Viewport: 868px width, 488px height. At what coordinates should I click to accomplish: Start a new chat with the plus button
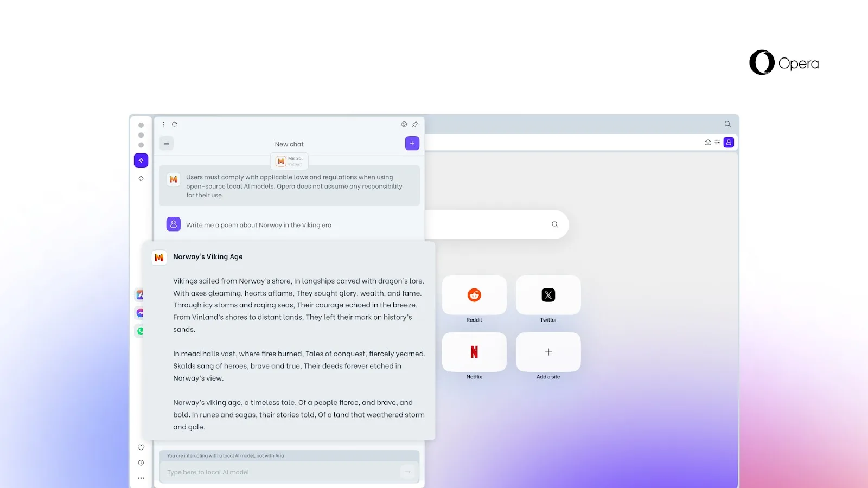(x=412, y=143)
